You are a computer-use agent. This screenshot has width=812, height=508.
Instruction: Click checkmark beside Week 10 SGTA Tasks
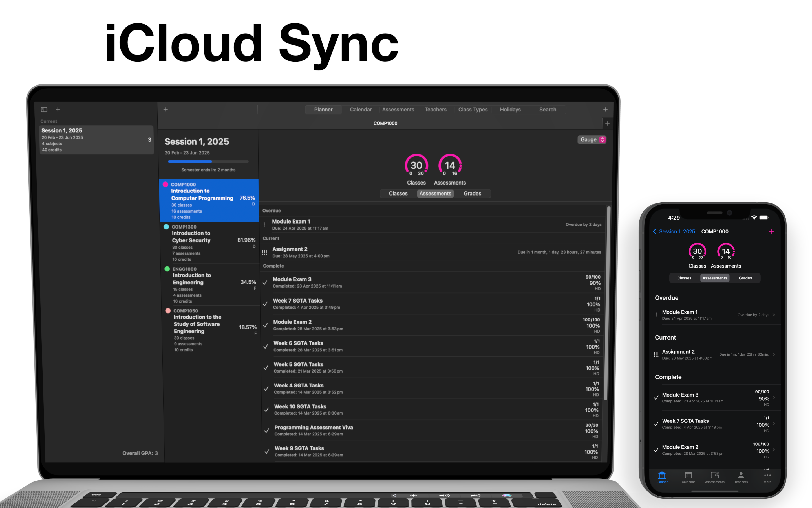[266, 410]
